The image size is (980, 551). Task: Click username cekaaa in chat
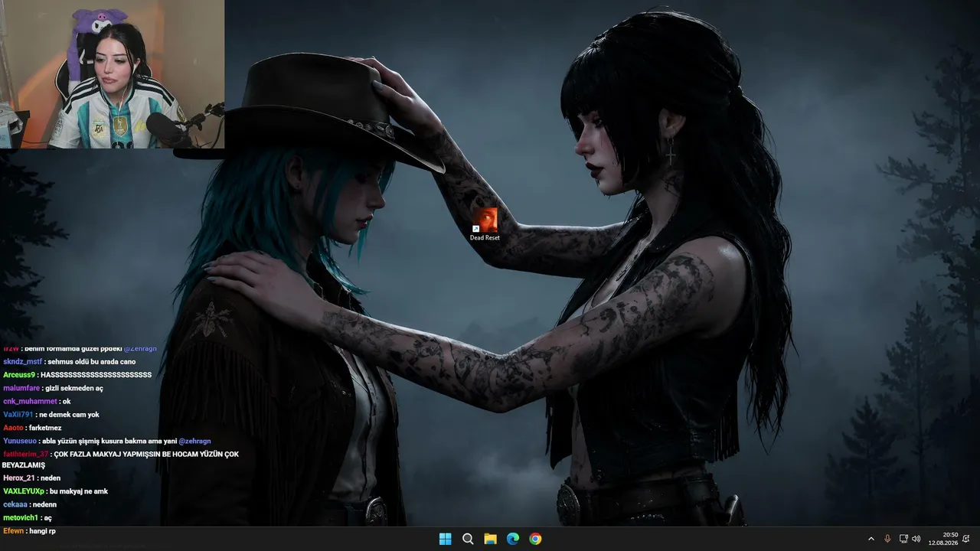point(15,504)
